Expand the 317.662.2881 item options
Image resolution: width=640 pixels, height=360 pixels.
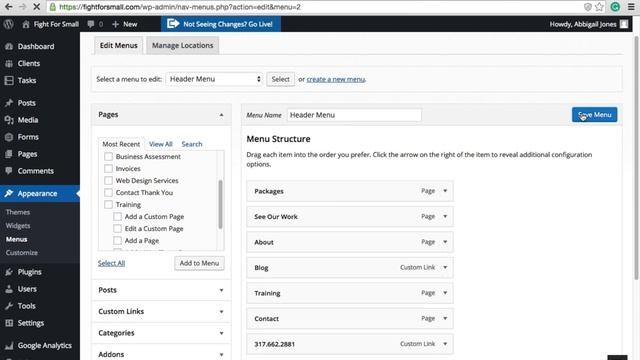445,344
